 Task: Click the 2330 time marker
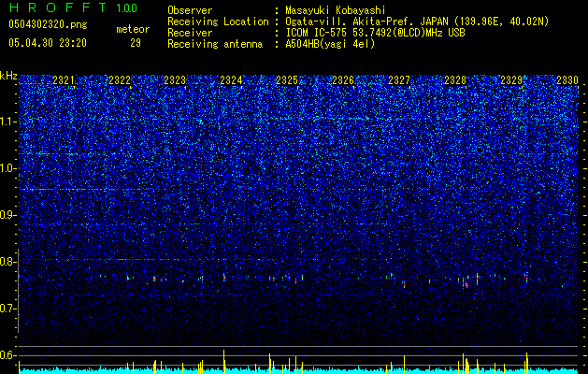(x=567, y=80)
